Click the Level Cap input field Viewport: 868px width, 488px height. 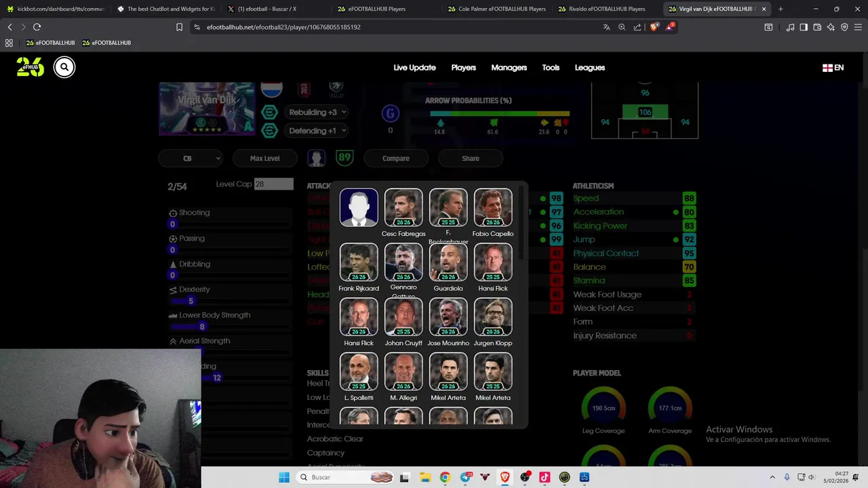click(274, 184)
